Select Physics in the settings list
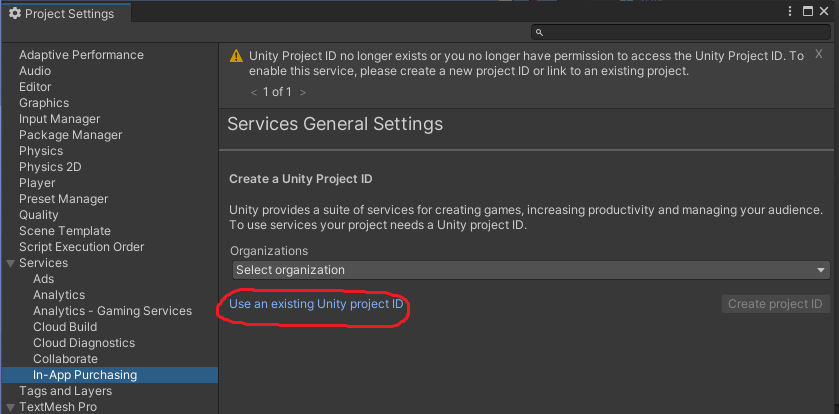Image resolution: width=839 pixels, height=414 pixels. tap(41, 151)
